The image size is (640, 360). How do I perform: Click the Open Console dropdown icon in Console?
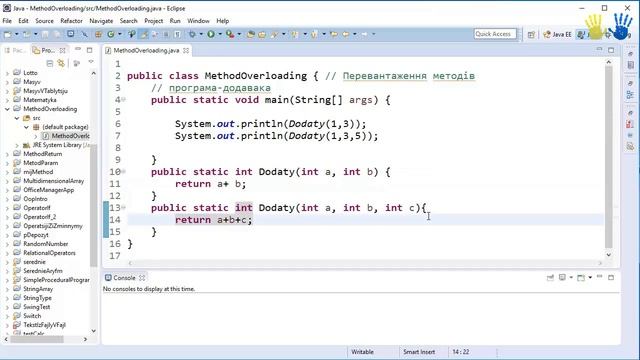tap(581, 278)
